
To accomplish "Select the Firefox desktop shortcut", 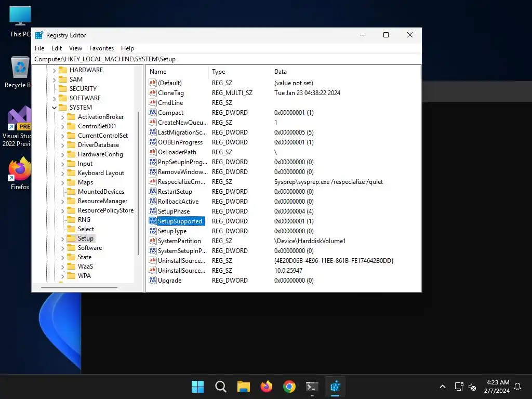I will pos(20,174).
